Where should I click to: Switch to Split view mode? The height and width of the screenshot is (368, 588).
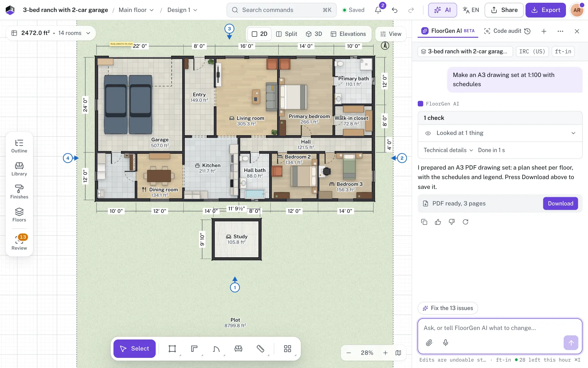tap(286, 34)
